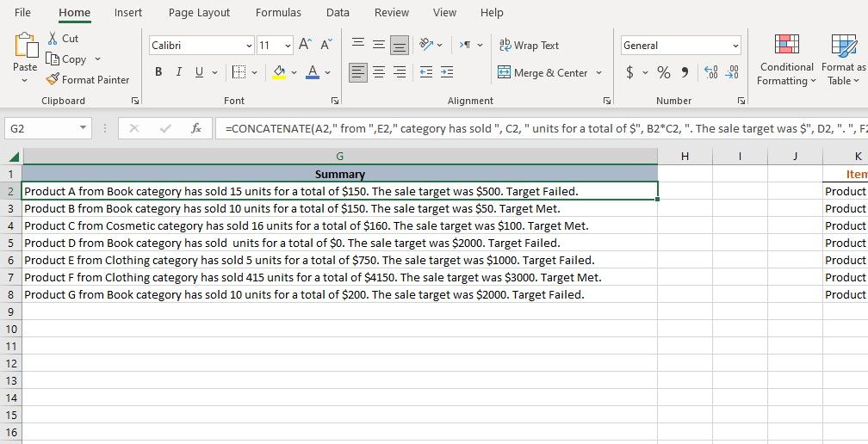Click the Cut scissors icon
Viewport: 868px width, 444px height.
click(53, 38)
